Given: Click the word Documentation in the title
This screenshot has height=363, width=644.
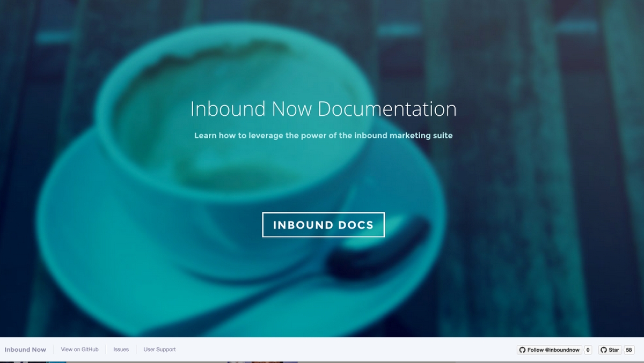Looking at the screenshot, I should pos(387,109).
